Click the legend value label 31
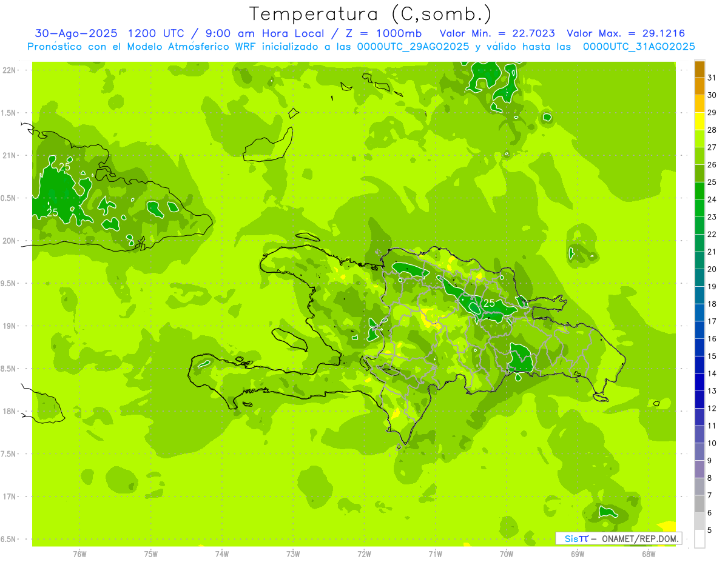The image size is (728, 562). click(x=712, y=77)
